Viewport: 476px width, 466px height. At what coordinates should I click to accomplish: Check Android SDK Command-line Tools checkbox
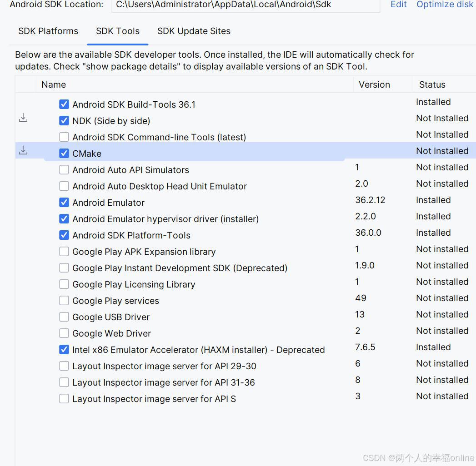[x=64, y=137]
